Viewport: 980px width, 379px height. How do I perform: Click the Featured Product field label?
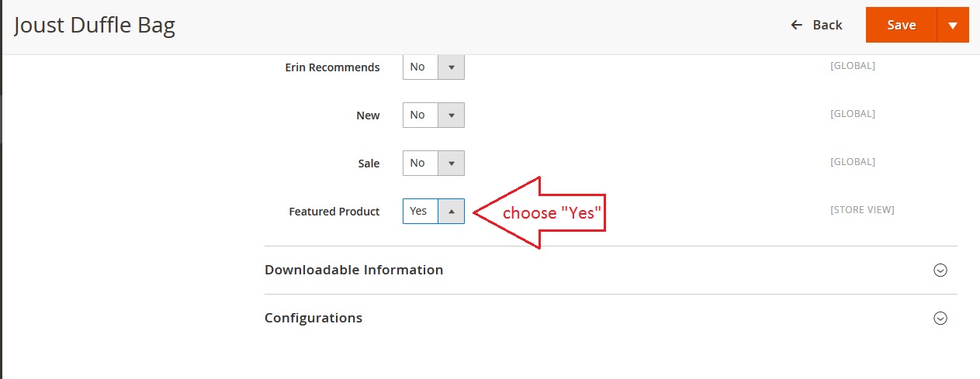334,212
